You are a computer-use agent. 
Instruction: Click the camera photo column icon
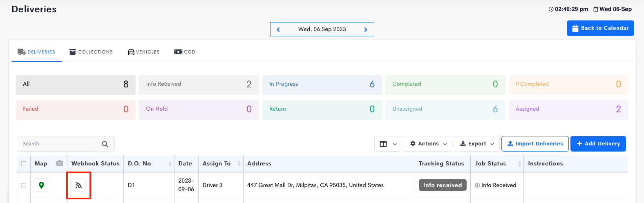pyautogui.click(x=60, y=163)
